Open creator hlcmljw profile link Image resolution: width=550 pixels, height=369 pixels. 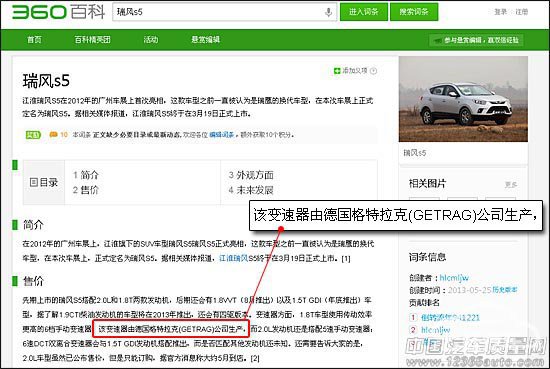[x=454, y=278]
